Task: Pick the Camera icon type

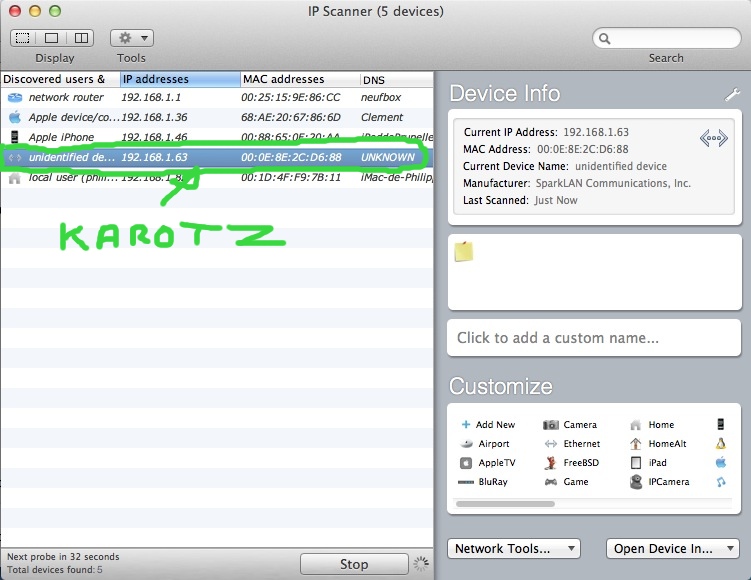Action: (570, 424)
